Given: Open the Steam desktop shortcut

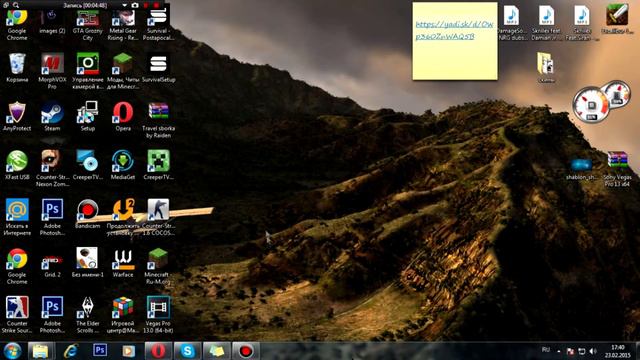Looking at the screenshot, I should pos(52,116).
